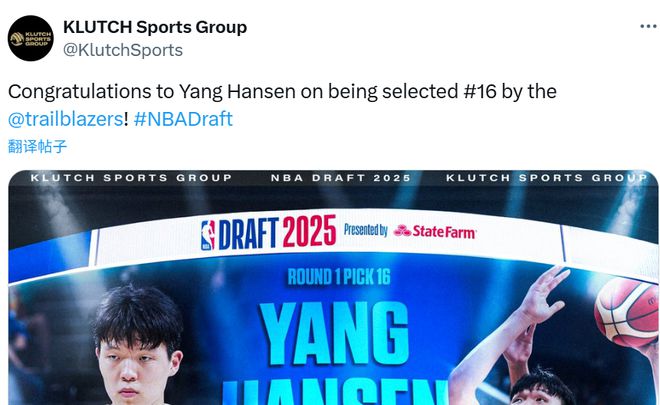Viewport: 660px width, 405px height.
Task: Open the @trailblazers mention link
Action: click(66, 119)
